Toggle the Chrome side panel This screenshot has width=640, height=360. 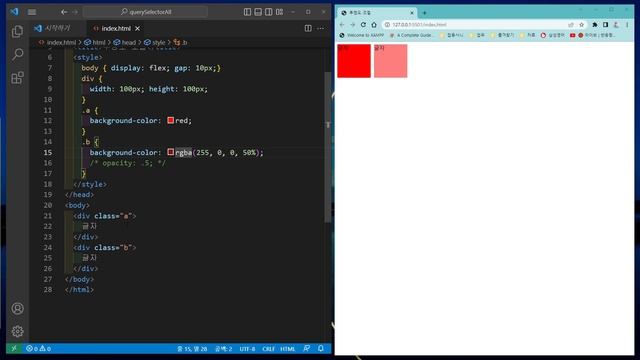605,25
